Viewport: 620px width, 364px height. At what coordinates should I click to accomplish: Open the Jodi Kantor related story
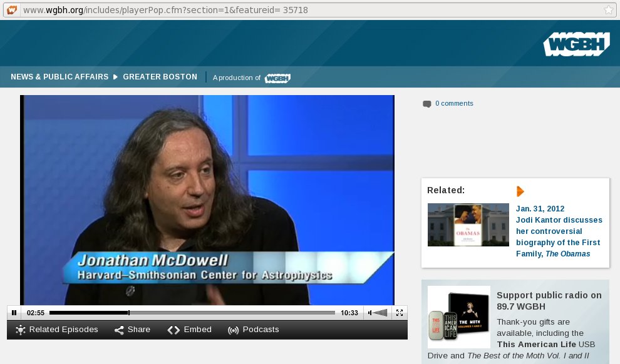pos(559,231)
